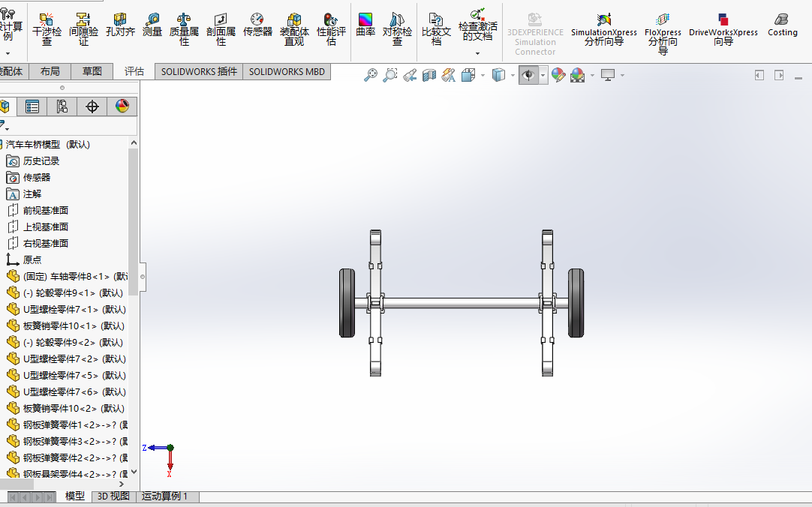Switch to Model (模型) bottom tab
812x507 pixels.
point(74,496)
